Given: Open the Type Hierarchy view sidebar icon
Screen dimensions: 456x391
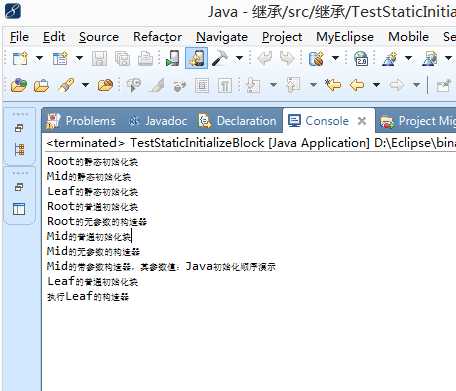Looking at the screenshot, I should (19, 150).
